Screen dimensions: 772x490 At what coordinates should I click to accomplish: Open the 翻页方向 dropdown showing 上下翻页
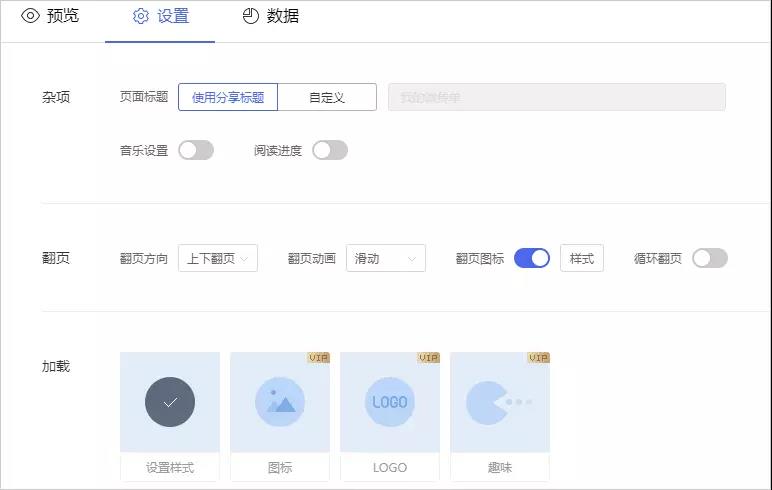218,258
